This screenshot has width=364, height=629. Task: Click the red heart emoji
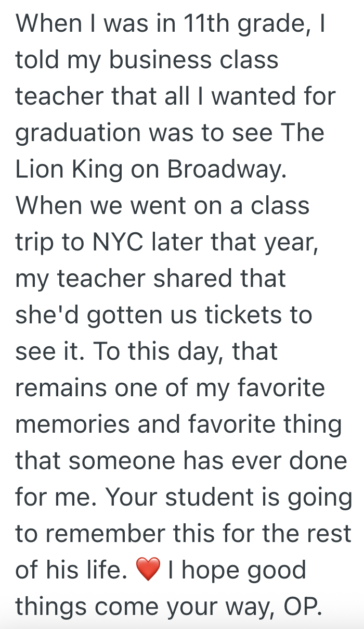pyautogui.click(x=148, y=571)
